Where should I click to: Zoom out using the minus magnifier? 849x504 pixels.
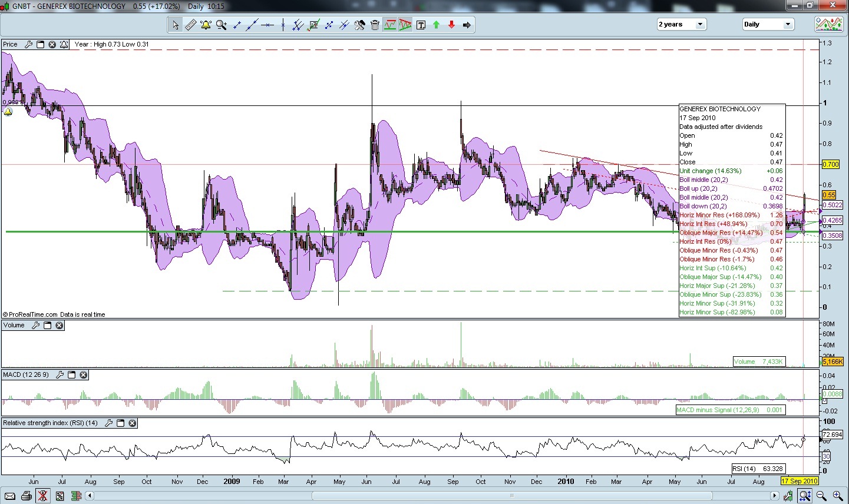click(x=821, y=496)
